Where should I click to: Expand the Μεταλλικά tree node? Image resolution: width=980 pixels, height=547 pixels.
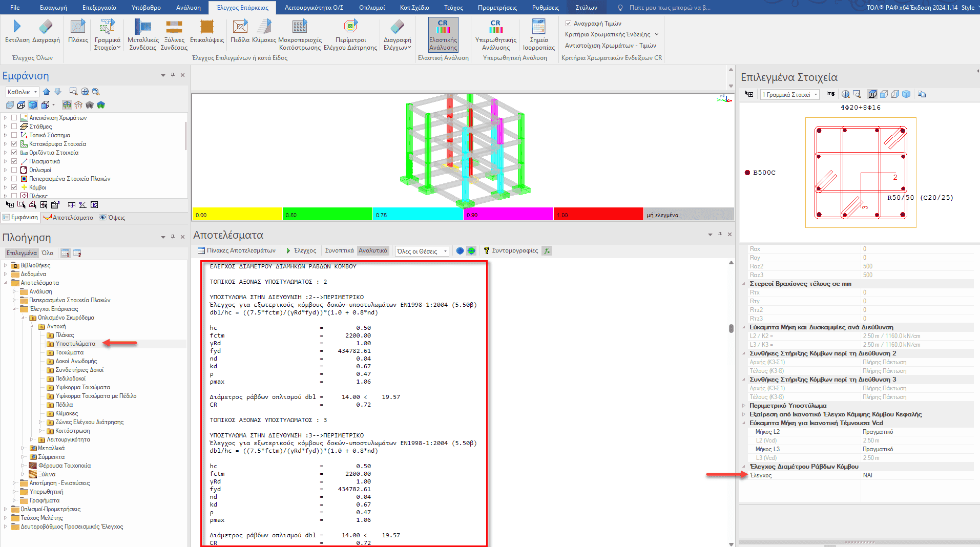pyautogui.click(x=23, y=448)
